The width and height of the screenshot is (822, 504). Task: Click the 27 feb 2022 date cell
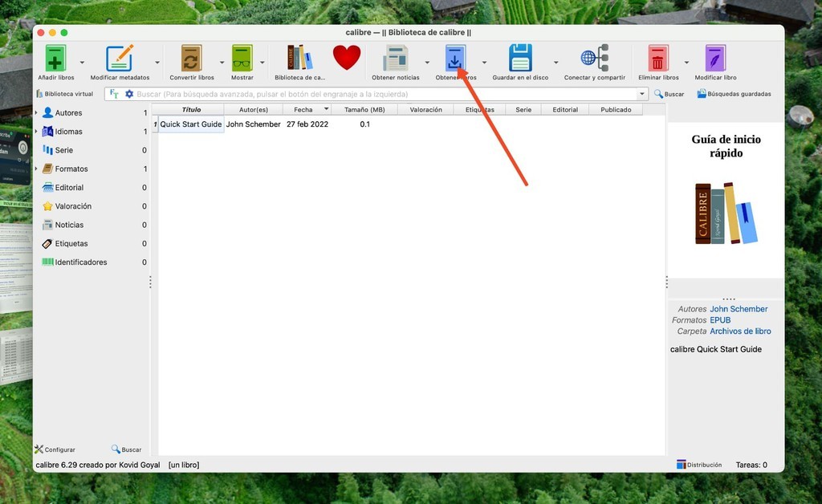(x=307, y=124)
